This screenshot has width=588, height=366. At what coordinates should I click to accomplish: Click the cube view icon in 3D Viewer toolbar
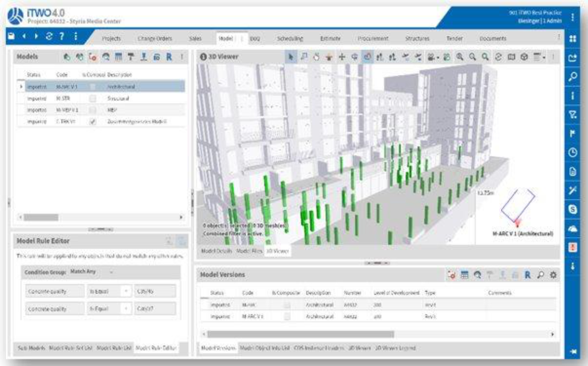coord(524,57)
